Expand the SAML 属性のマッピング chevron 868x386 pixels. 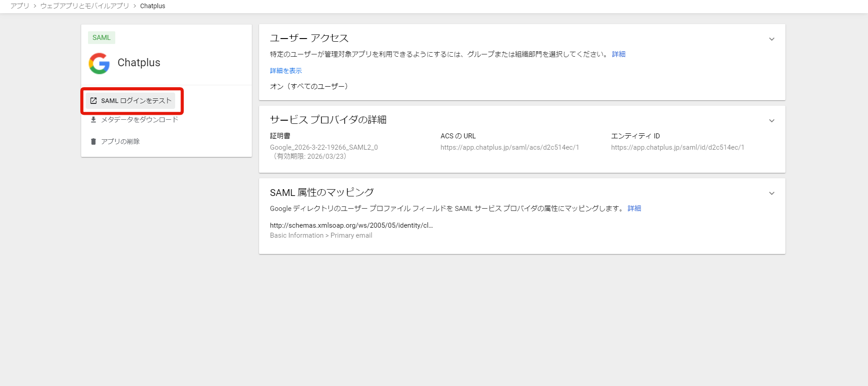pyautogui.click(x=771, y=193)
